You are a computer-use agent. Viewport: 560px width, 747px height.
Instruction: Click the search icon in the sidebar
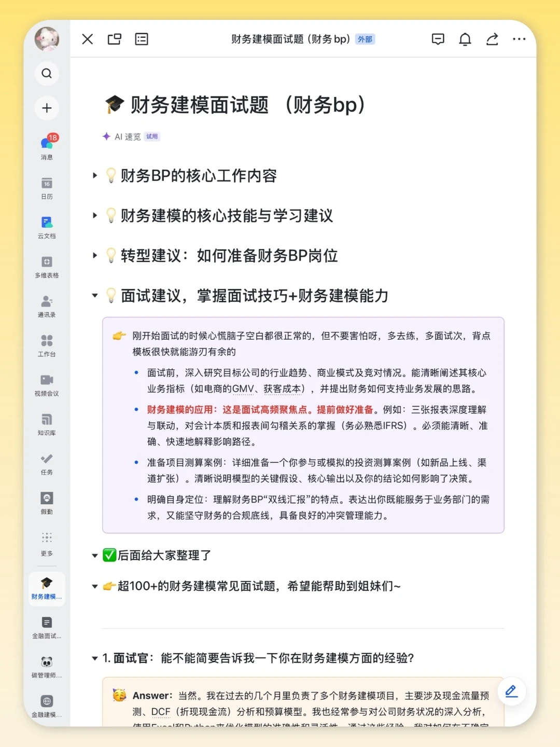(x=47, y=73)
